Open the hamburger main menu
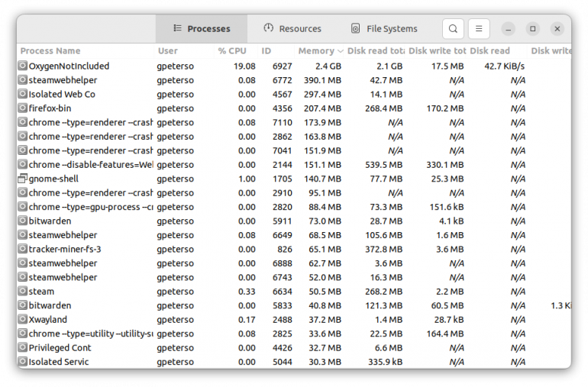This screenshot has height=387, width=588. tap(479, 29)
